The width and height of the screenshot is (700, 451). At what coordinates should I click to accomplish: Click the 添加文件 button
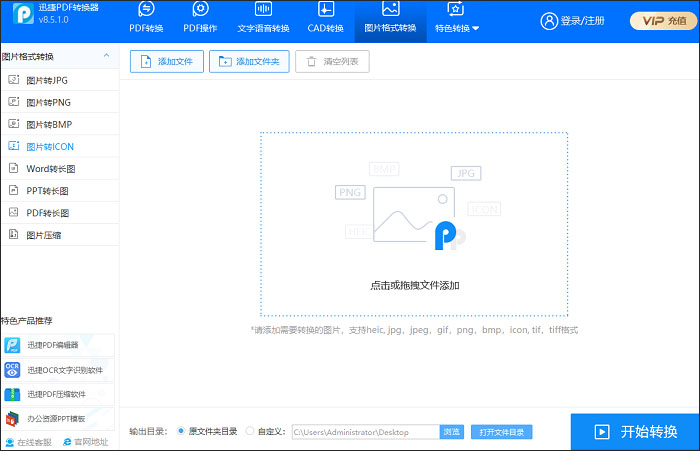[x=167, y=61]
